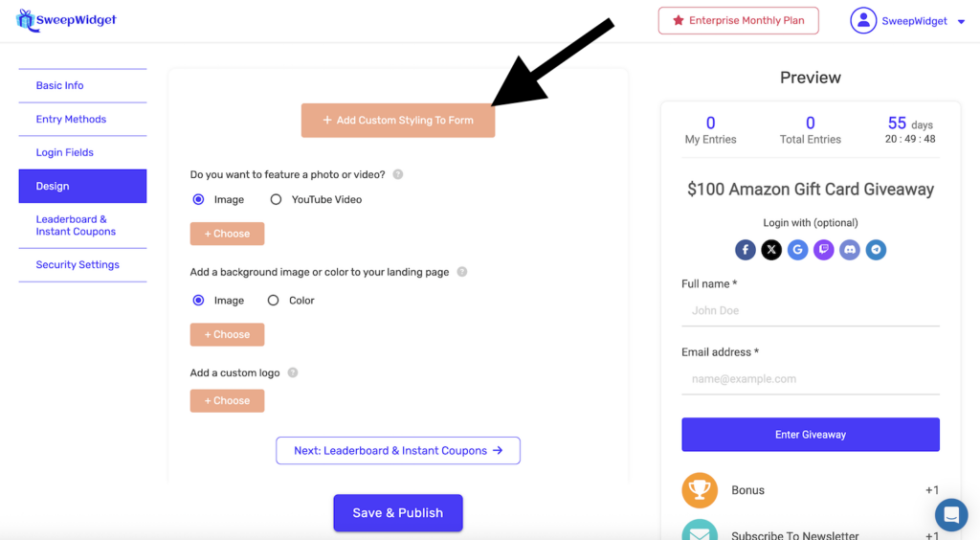
Task: Log in with the Telegram icon
Action: tap(876, 251)
